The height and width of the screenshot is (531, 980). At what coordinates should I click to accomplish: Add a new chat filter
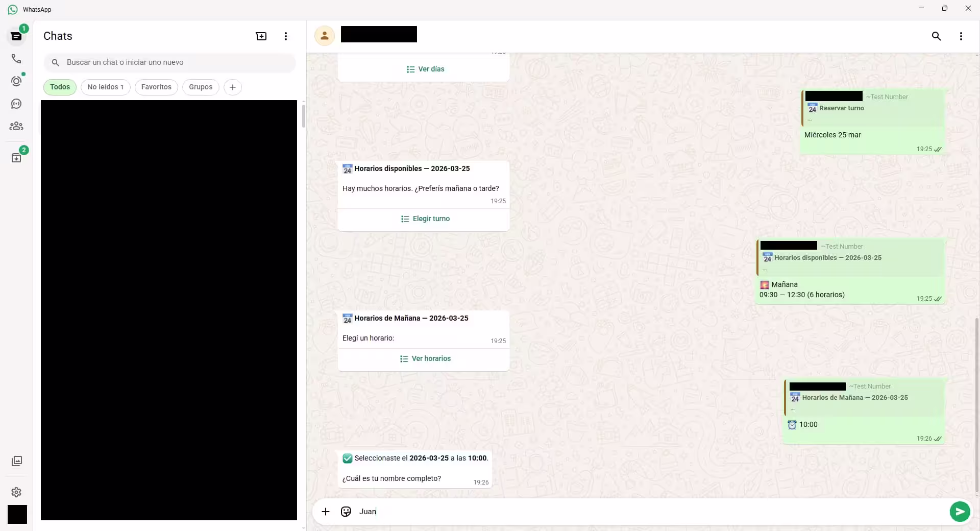[232, 87]
